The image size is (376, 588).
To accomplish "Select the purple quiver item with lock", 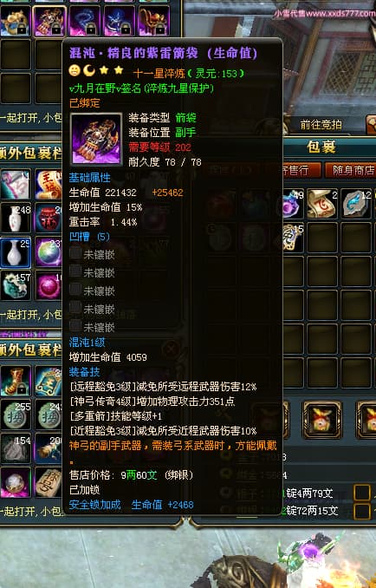I will click(49, 21).
